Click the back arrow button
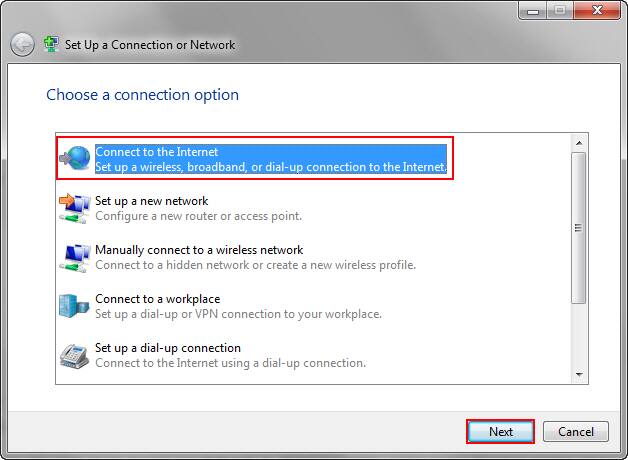This screenshot has height=460, width=628. tap(22, 45)
